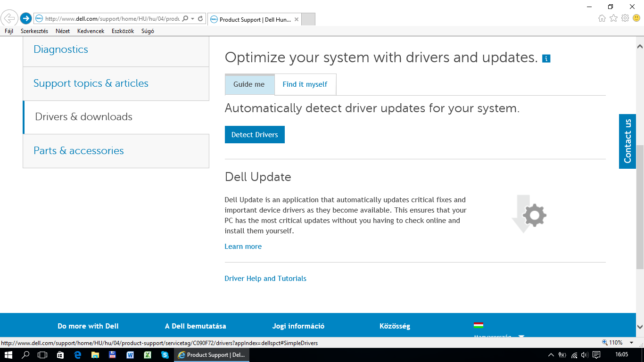Click the volume speaker tray icon
Viewport: 644px width, 362px height.
(585, 355)
